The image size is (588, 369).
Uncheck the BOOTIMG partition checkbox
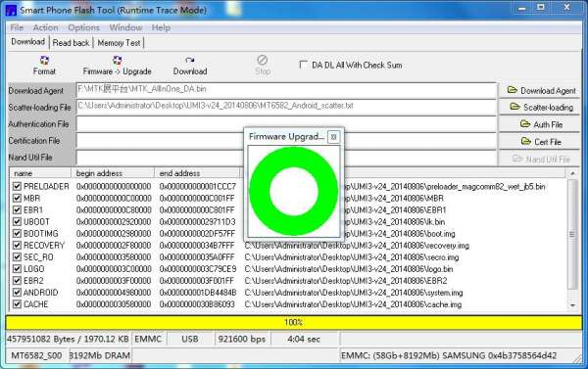coord(17,233)
